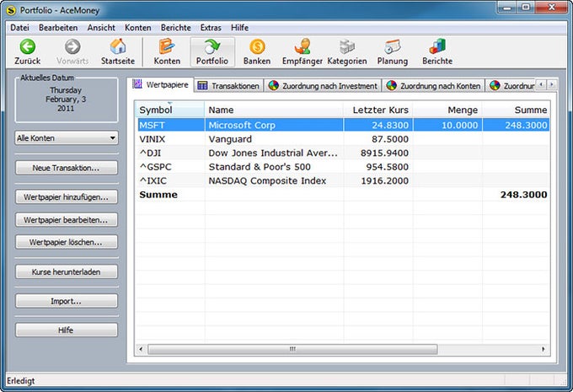Image resolution: width=573 pixels, height=392 pixels.
Task: Click the greyed Vorwärts arrow icon
Action: (x=72, y=47)
